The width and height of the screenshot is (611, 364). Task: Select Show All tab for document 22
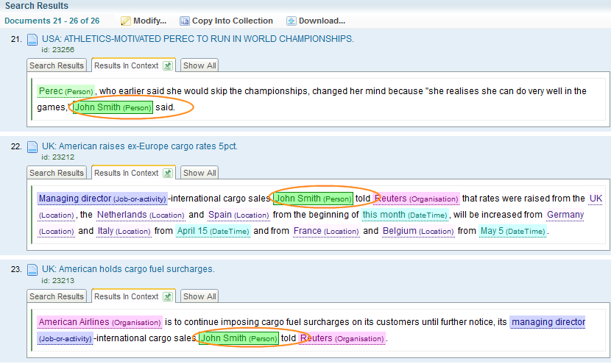(199, 174)
